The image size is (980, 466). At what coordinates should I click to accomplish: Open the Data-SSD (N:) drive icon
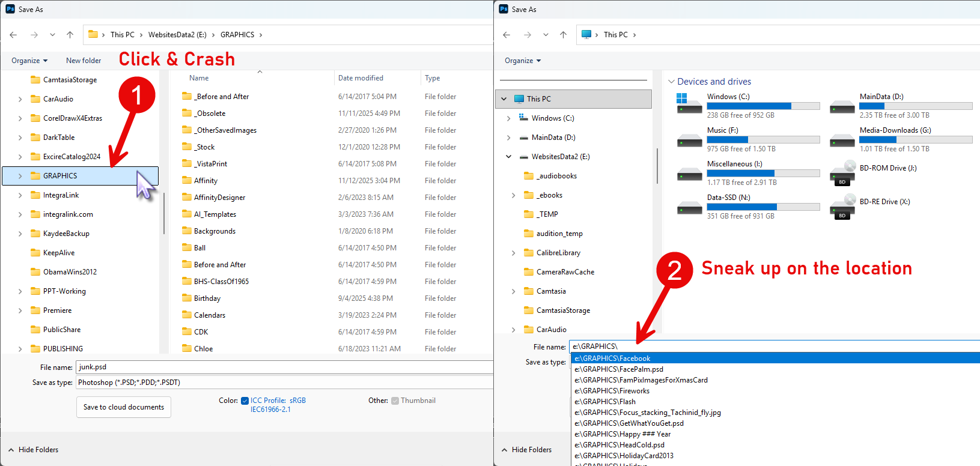click(689, 207)
